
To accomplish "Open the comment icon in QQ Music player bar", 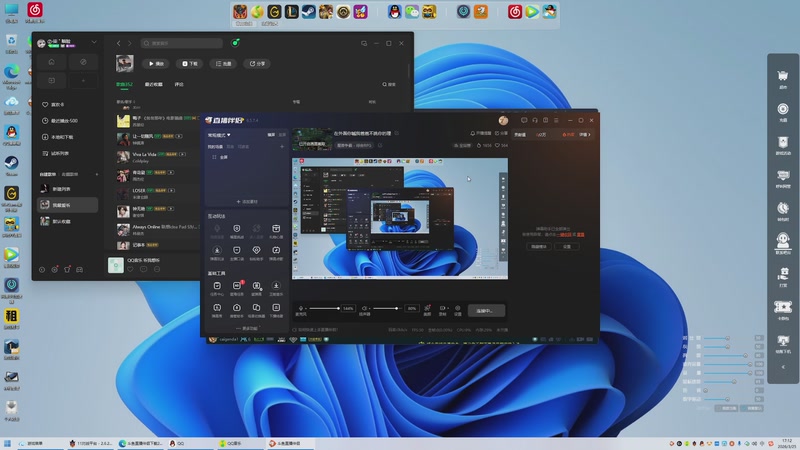I will 144,269.
